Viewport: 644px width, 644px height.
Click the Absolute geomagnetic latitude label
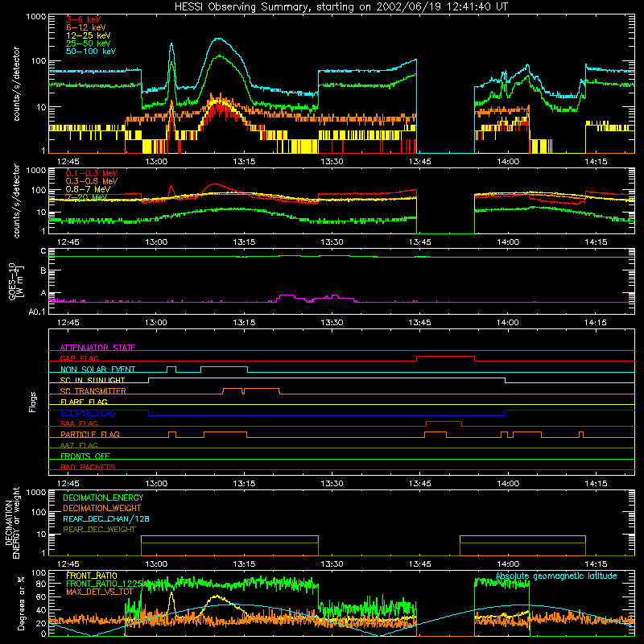(556, 576)
